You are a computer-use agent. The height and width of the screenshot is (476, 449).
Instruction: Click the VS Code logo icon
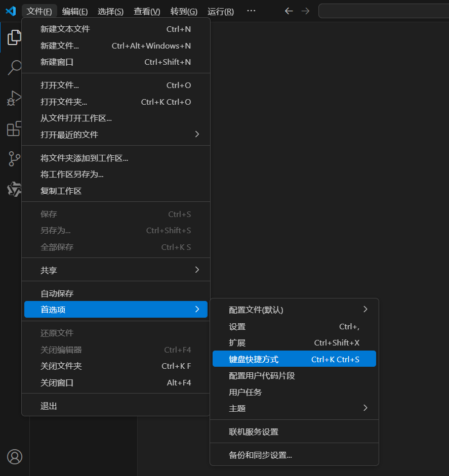point(11,11)
